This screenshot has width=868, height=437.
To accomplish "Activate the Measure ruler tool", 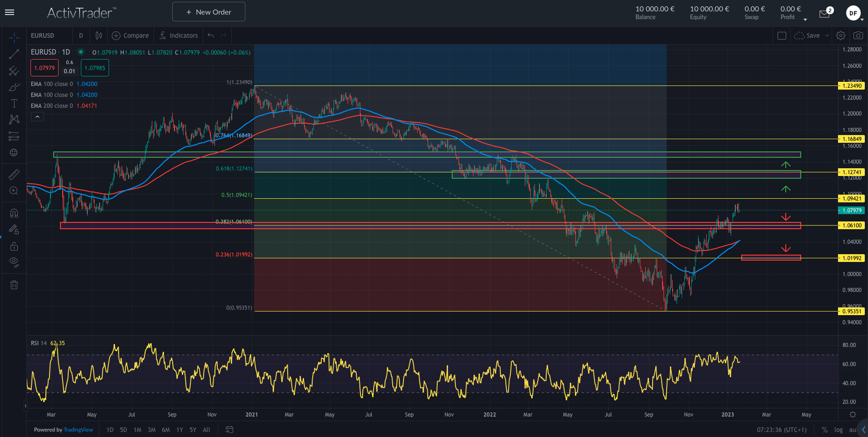I will click(x=14, y=174).
